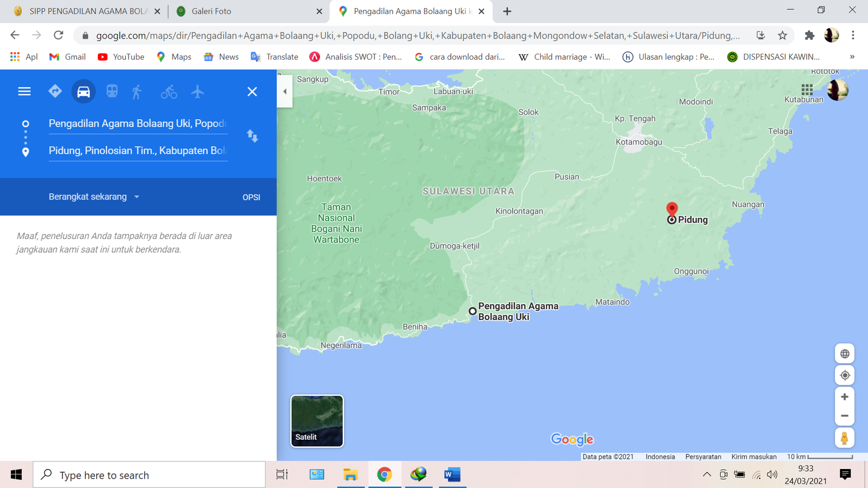
Task: Open Gmail bookmark
Action: point(67,57)
